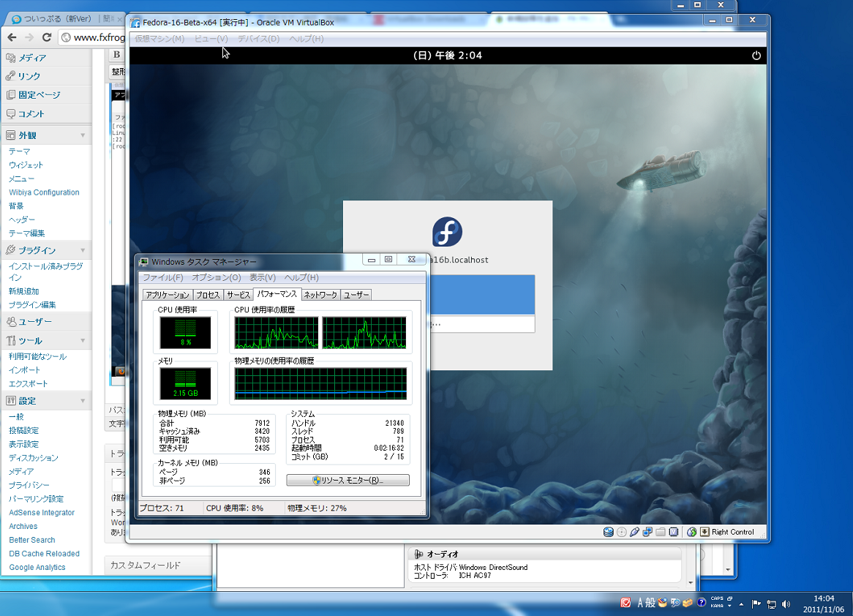Reload the page with the browser refresh icon
The image size is (853, 616).
coord(47,37)
